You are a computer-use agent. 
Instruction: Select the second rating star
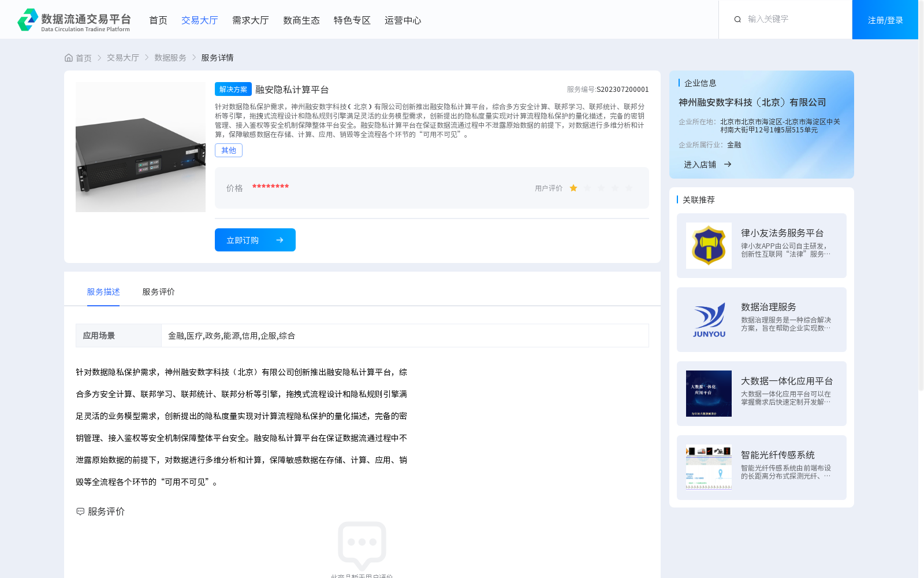(587, 188)
